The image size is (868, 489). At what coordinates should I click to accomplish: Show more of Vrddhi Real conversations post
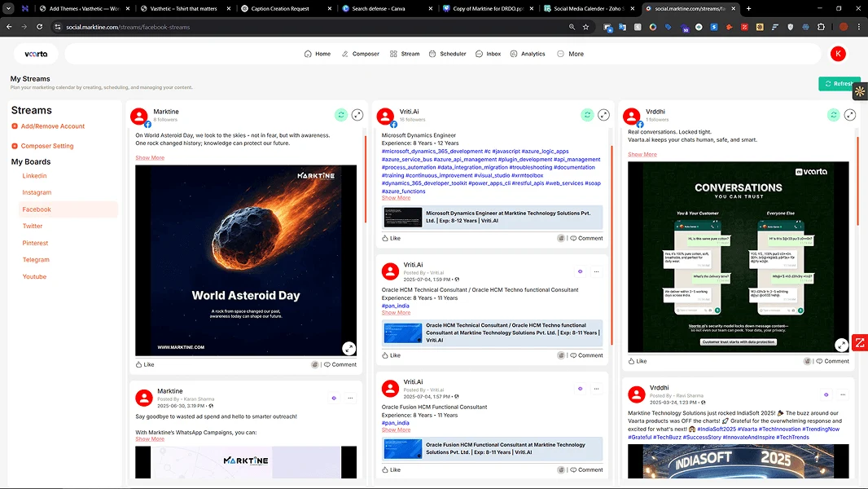point(642,155)
